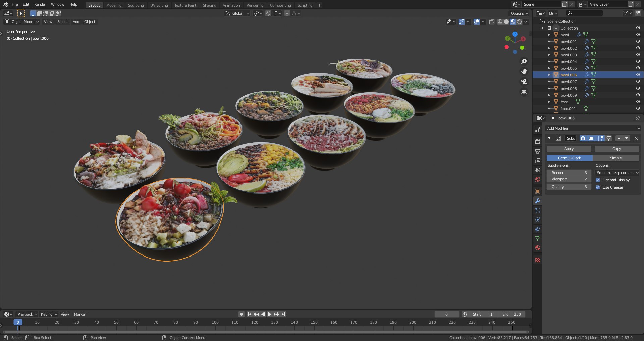
Task: Hide bowl.003 in the outliner
Action: click(x=638, y=55)
